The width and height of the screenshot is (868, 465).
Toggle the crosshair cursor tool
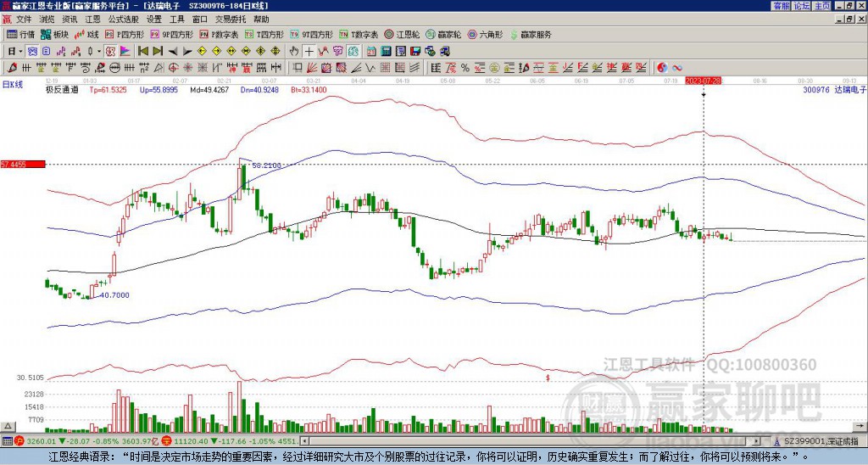309,52
